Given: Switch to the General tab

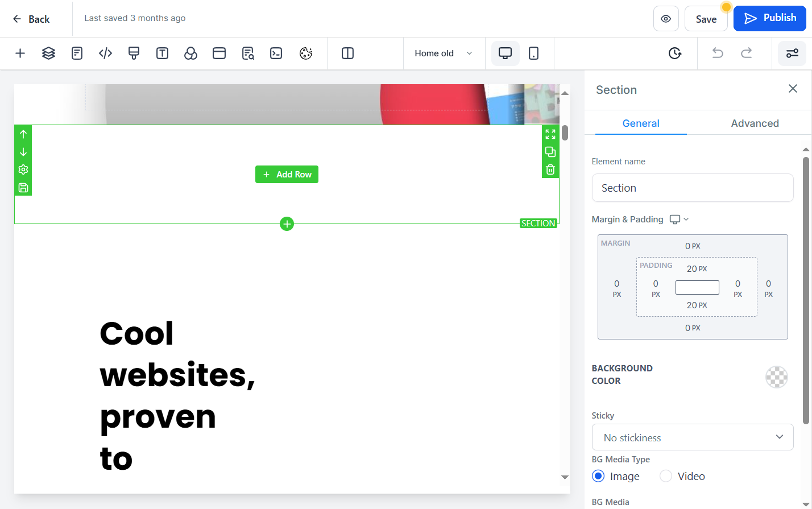Looking at the screenshot, I should tap(641, 123).
